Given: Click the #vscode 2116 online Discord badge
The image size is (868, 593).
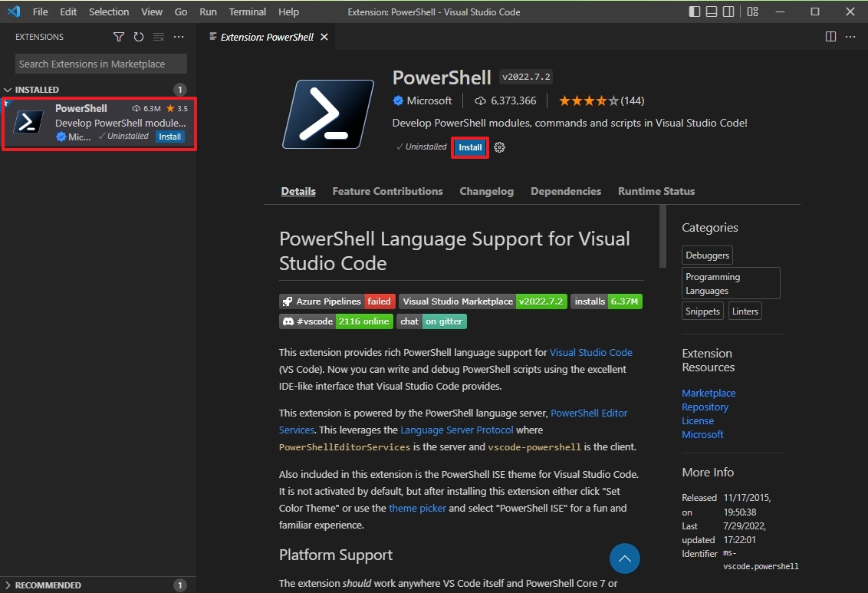Looking at the screenshot, I should [x=336, y=321].
